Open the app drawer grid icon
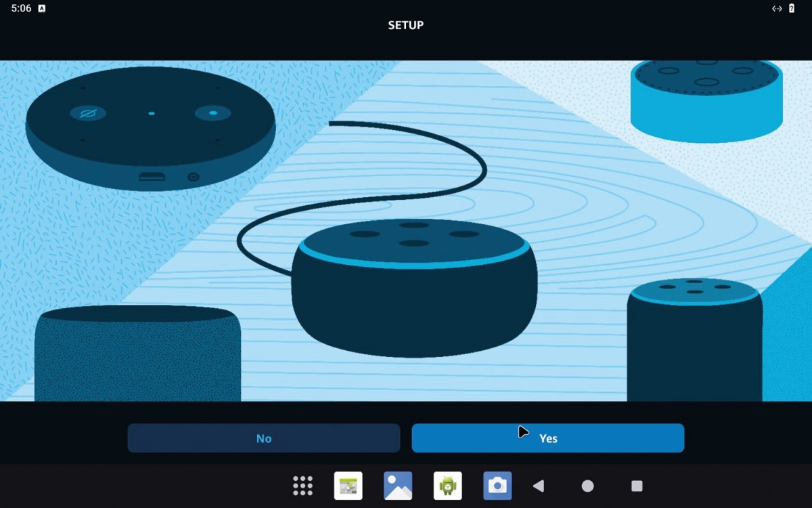This screenshot has width=812, height=508. tap(302, 486)
